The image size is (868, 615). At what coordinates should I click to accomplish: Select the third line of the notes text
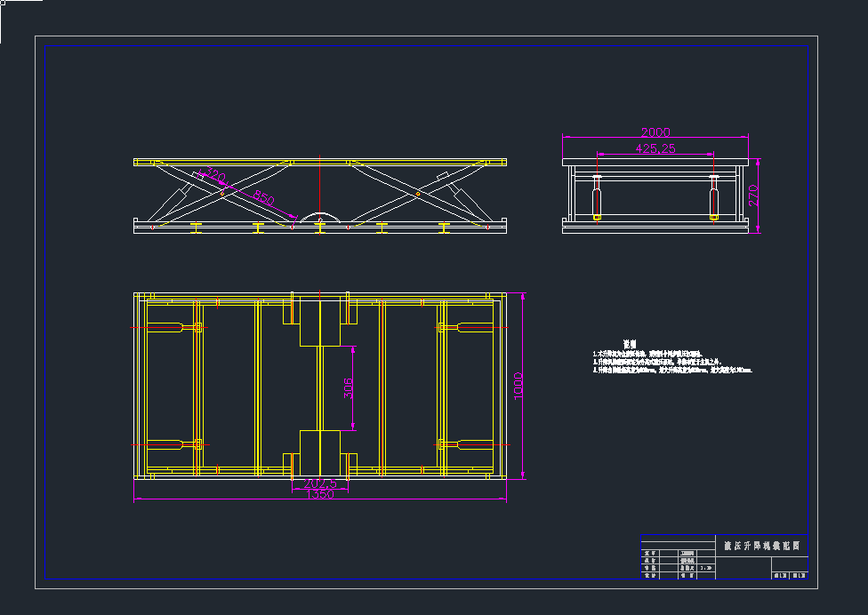click(x=672, y=370)
